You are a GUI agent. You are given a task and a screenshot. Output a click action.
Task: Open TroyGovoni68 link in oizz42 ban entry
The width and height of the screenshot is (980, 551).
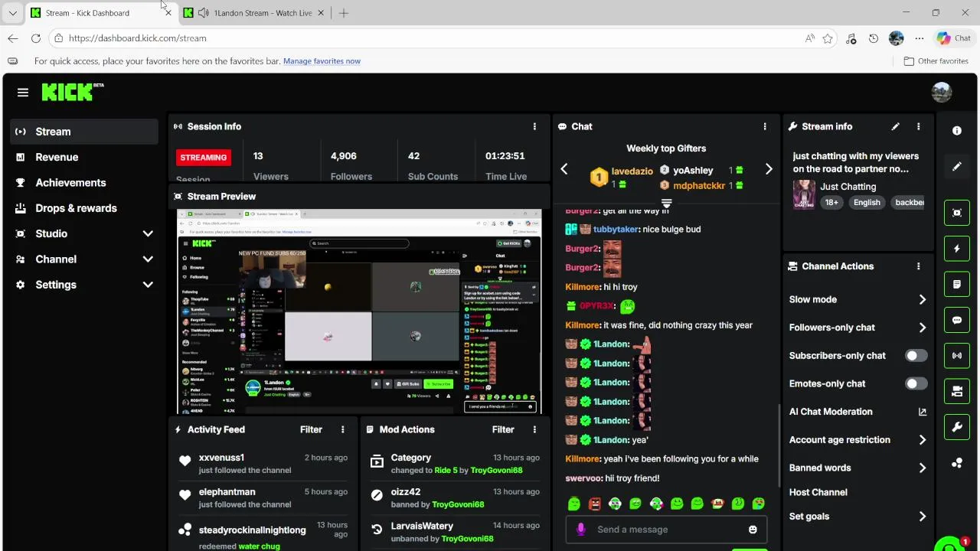(x=458, y=504)
